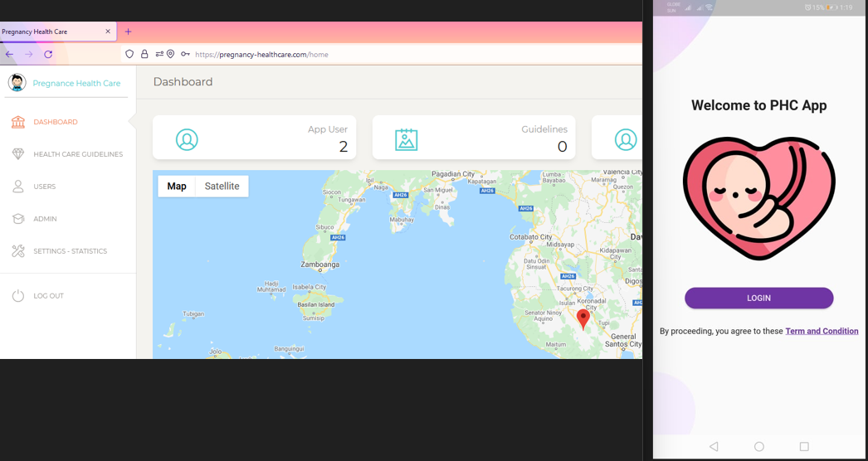Image resolution: width=868 pixels, height=461 pixels.
Task: Open a new browser tab
Action: point(128,32)
